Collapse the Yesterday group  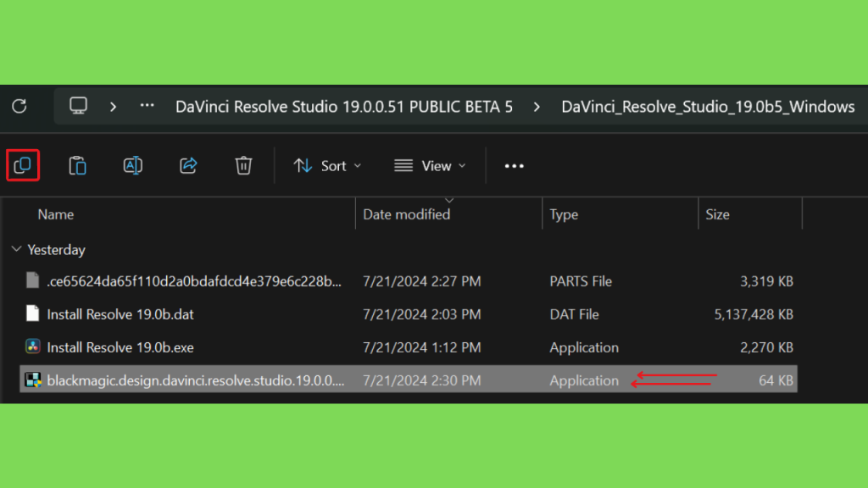click(x=17, y=250)
